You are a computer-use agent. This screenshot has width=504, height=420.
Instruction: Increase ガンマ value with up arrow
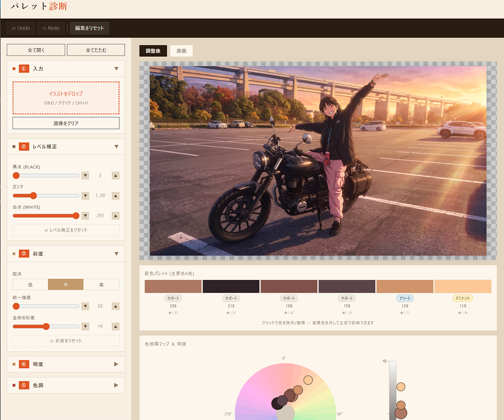point(115,196)
